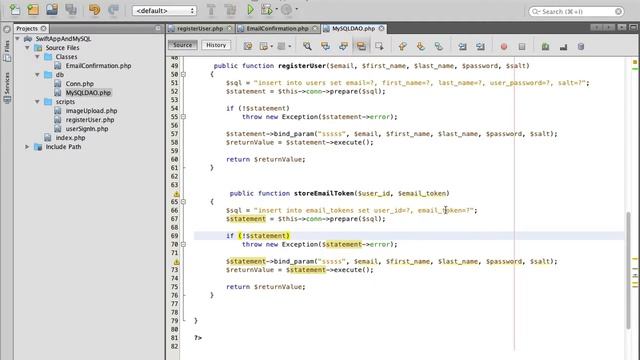Toggle bookmark on current line
Image resolution: width=640 pixels, height=360 pixels.
438,46
